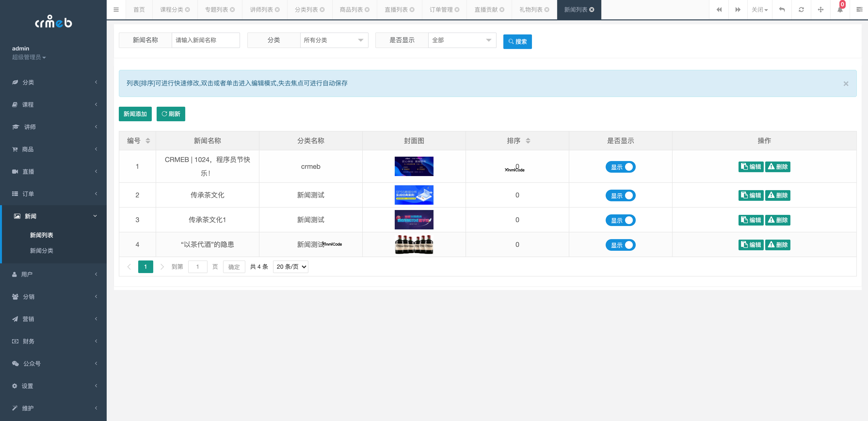Click the fullscreen expand icon

(821, 9)
